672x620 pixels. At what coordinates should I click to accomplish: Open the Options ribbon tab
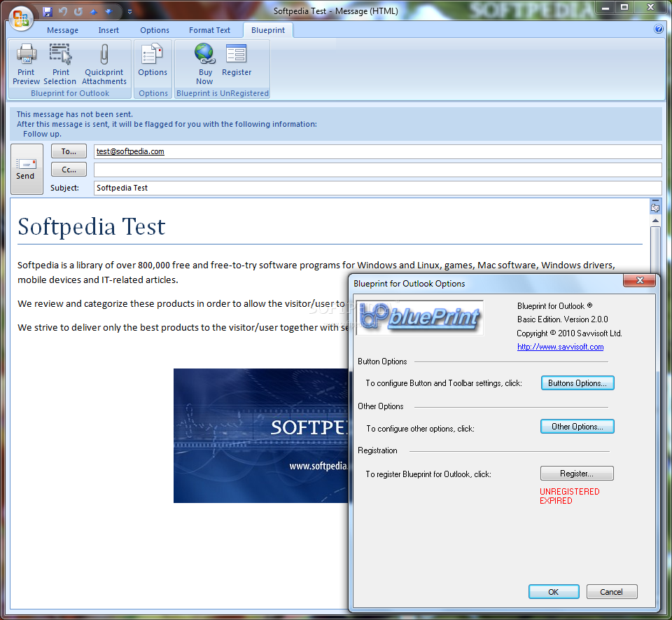(155, 30)
